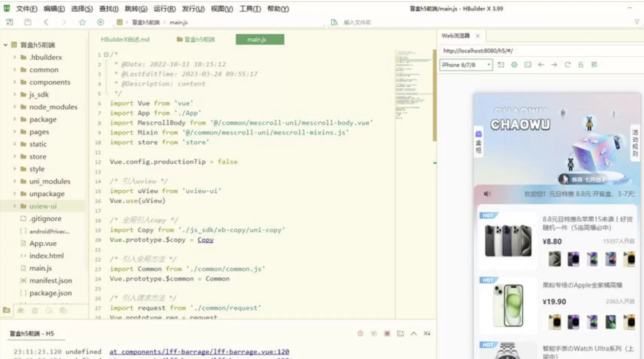The image size is (644, 359).
Task: Click the rotate device icon in the Web browser panel
Action: click(501, 65)
